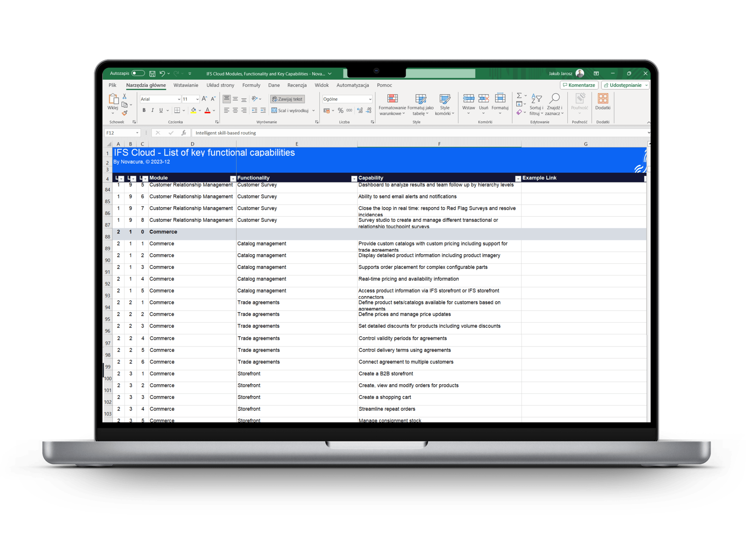
Task: Open Sortuj i filtruj
Action: pyautogui.click(x=536, y=105)
